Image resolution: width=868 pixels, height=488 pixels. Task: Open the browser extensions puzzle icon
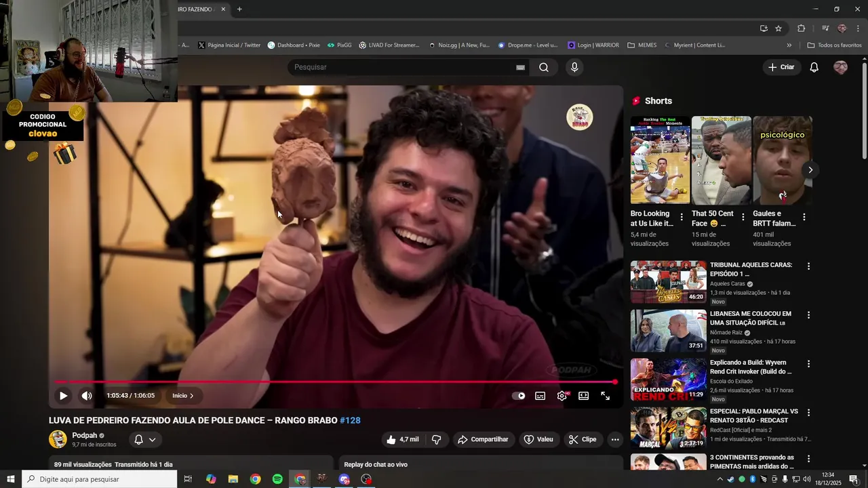click(802, 28)
